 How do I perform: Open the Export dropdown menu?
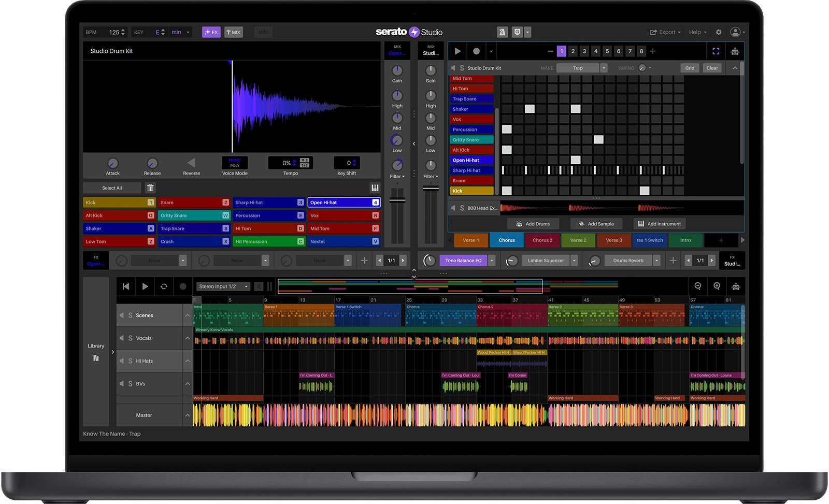click(x=665, y=32)
